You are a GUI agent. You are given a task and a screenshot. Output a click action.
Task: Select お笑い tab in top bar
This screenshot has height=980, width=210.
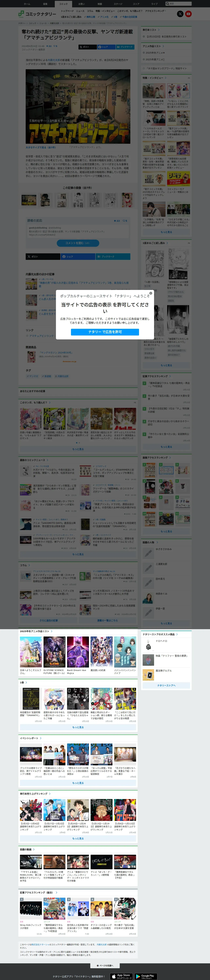82,4
